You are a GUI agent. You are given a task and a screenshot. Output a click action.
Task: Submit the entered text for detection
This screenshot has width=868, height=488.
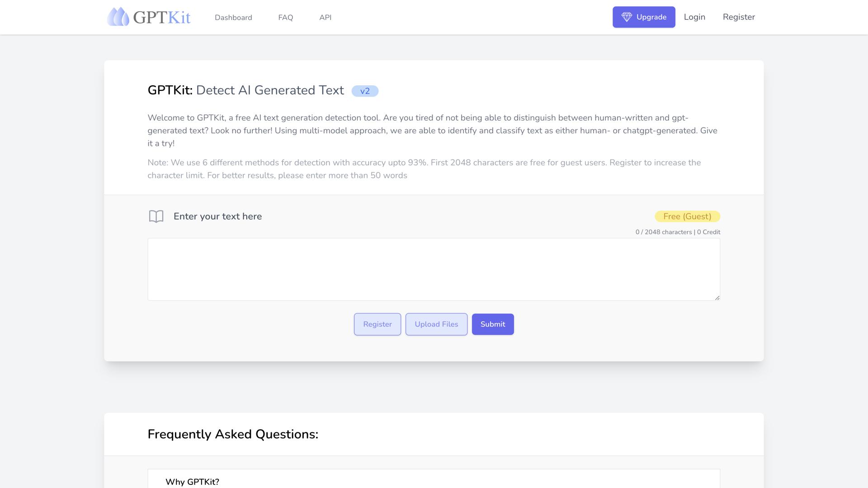point(492,324)
